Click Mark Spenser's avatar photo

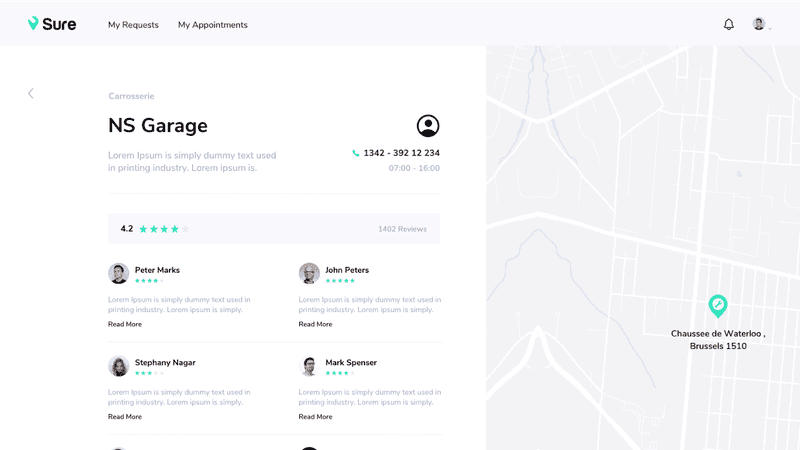pyautogui.click(x=309, y=366)
